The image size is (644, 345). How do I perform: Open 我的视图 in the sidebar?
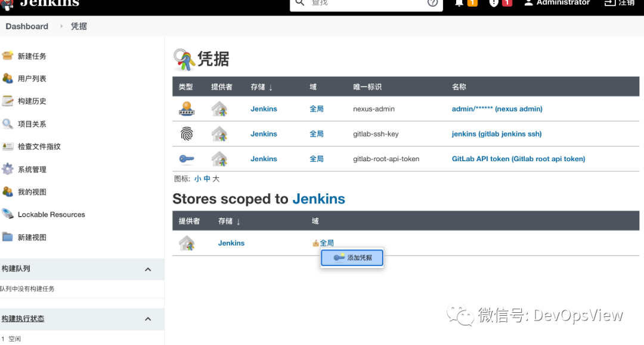pyautogui.click(x=32, y=192)
